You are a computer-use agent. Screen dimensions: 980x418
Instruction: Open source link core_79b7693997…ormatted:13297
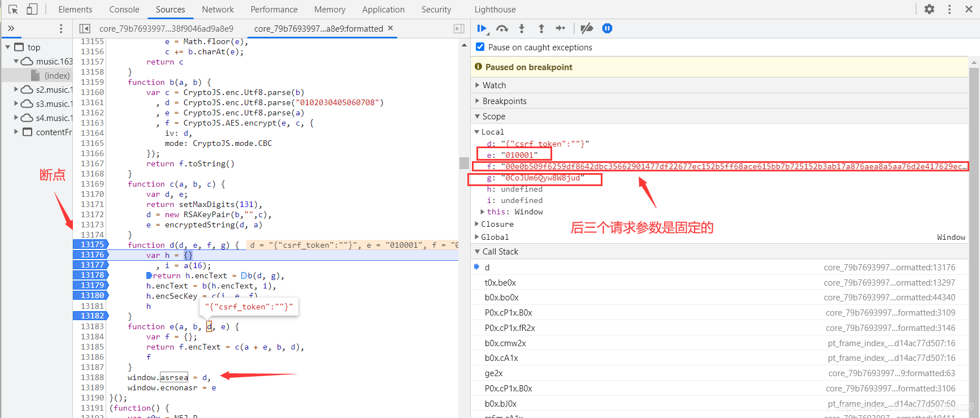(890, 282)
